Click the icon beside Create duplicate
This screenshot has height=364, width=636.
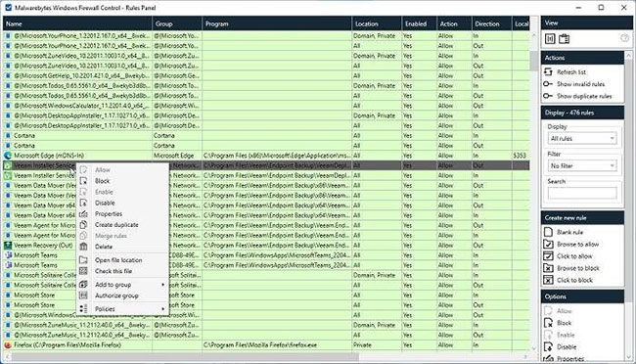coord(83,224)
